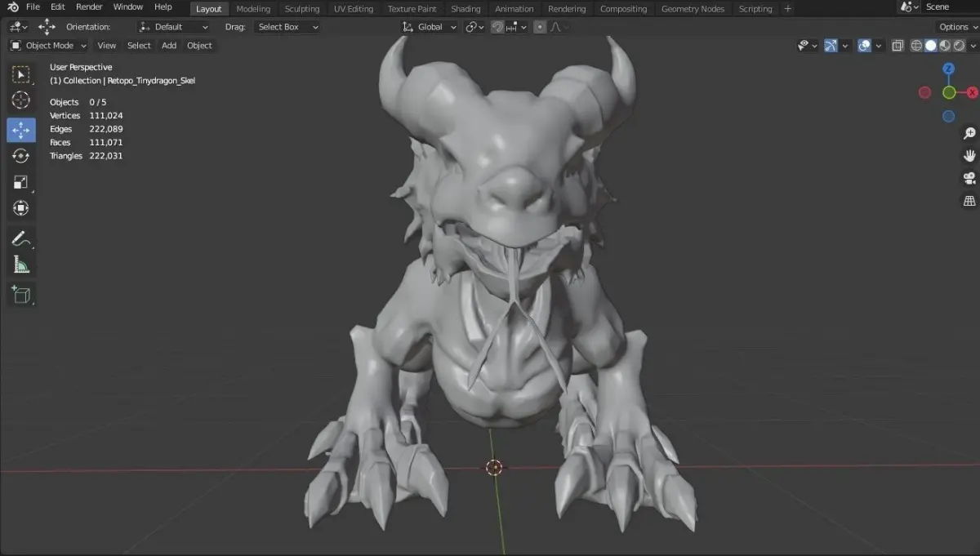Image resolution: width=980 pixels, height=556 pixels.
Task: Click the zoom magnifier viewport icon
Action: pos(969,133)
